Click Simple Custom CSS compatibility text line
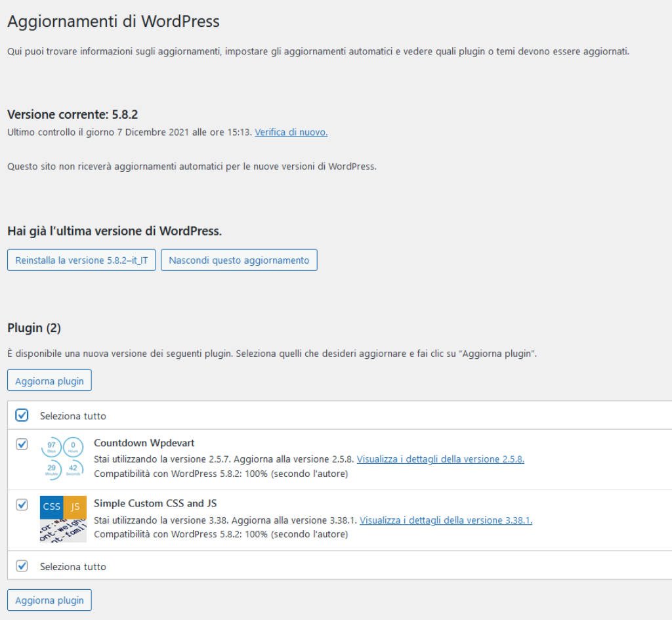672x620 pixels. (x=220, y=534)
